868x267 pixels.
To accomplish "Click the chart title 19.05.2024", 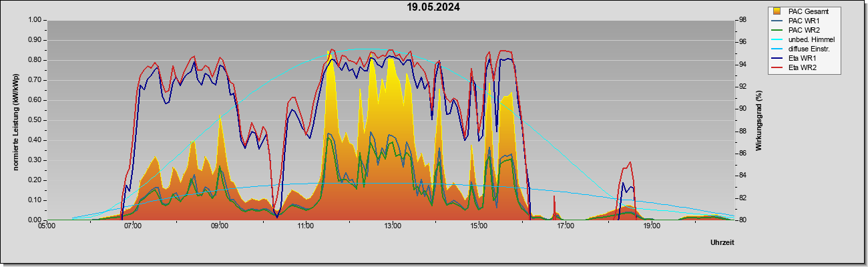I will pos(434,7).
